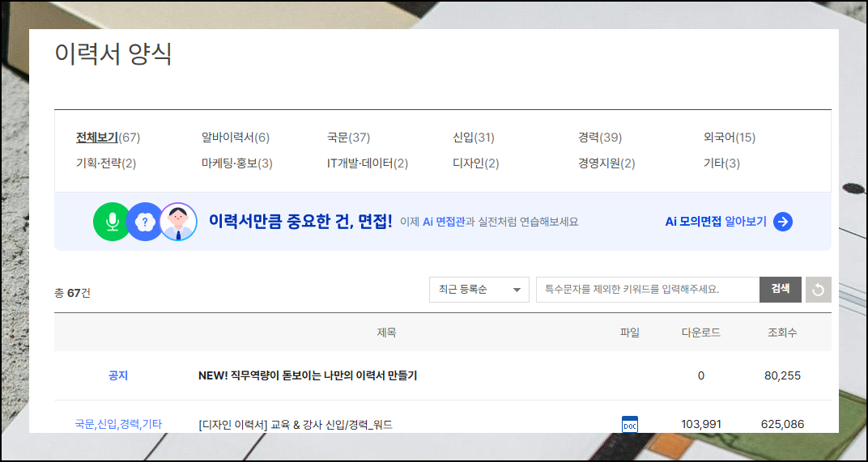Image resolution: width=868 pixels, height=462 pixels.
Task: Click the 공지 label
Action: point(118,375)
